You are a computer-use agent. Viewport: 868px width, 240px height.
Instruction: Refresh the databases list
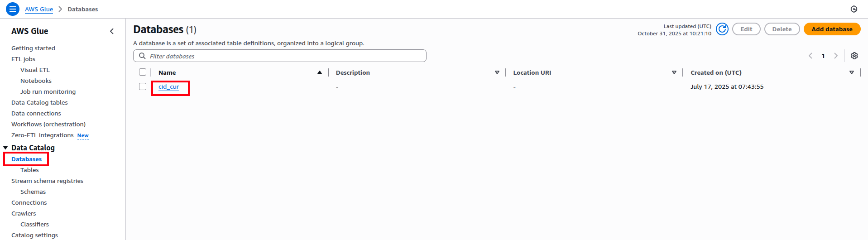[722, 29]
